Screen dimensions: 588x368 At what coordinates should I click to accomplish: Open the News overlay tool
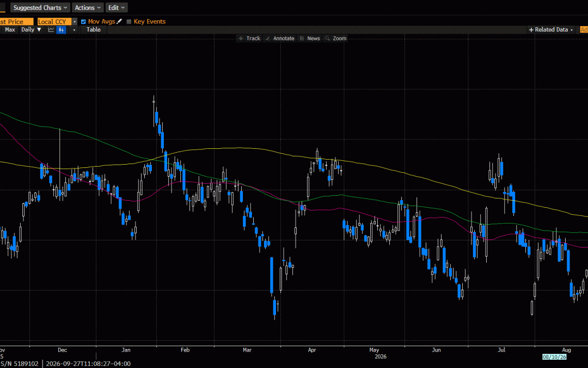pyautogui.click(x=310, y=38)
